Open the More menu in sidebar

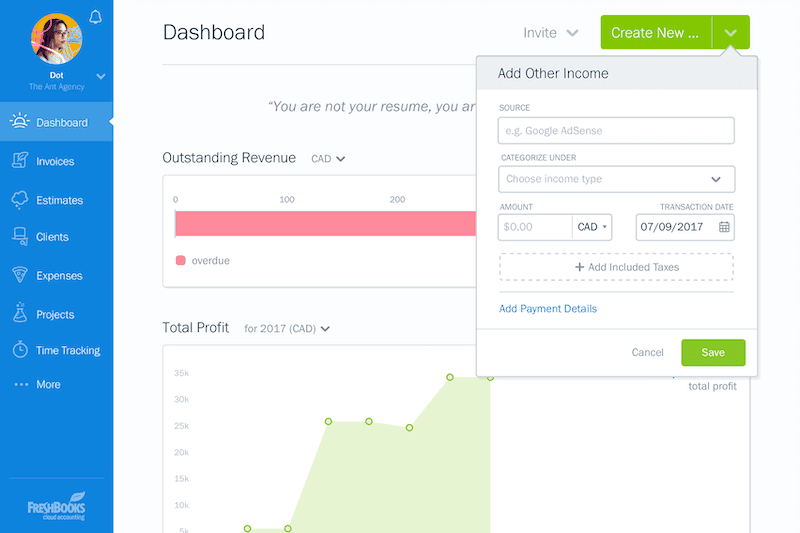36,385
